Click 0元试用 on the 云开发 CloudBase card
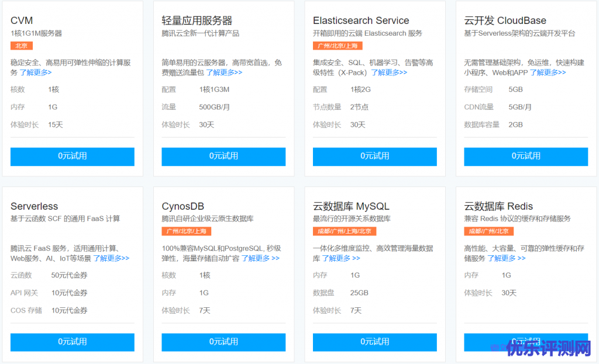The image size is (599, 364). pyautogui.click(x=526, y=156)
